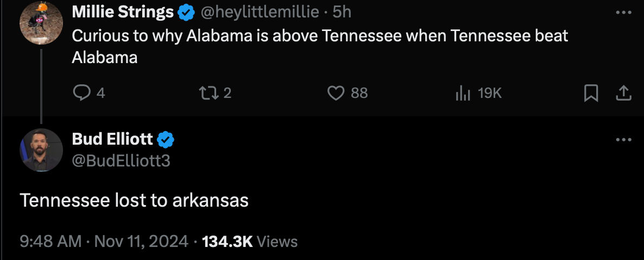Viewport: 644px width, 260px height.
Task: View analytics showing 19K views
Action: pos(463,94)
